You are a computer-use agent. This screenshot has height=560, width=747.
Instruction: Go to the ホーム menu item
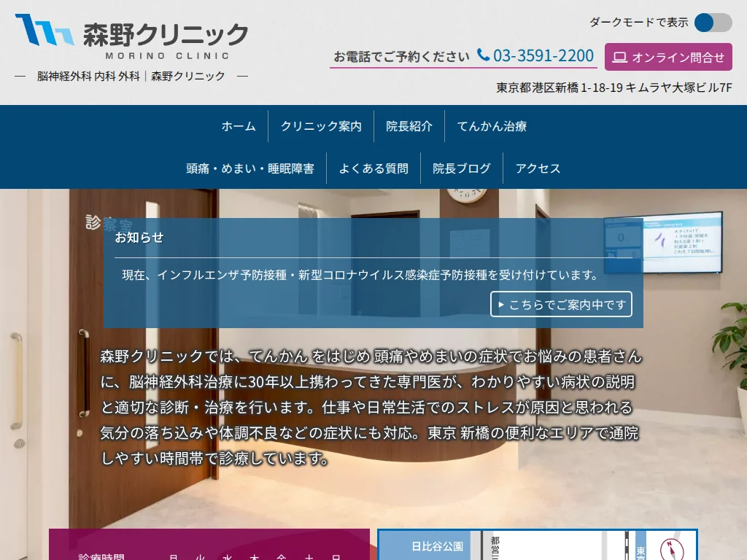tap(239, 126)
